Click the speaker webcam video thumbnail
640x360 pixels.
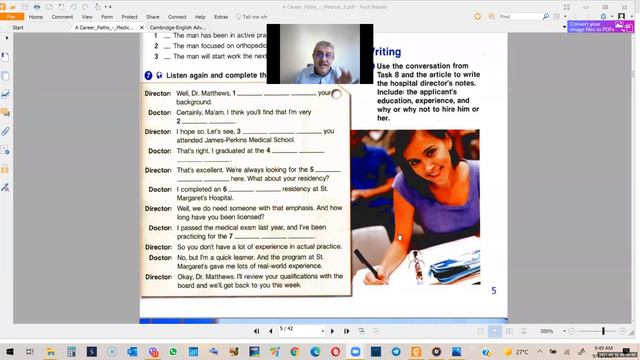click(x=320, y=54)
